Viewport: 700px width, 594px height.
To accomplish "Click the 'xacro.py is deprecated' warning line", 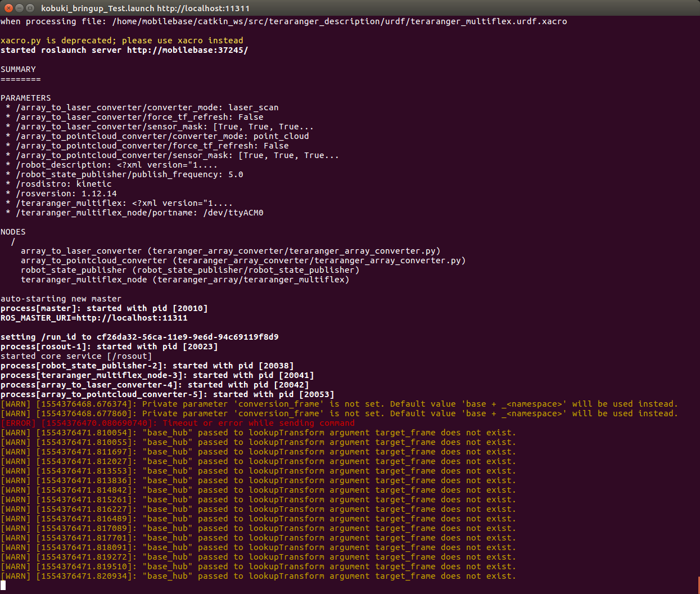I will (122, 40).
